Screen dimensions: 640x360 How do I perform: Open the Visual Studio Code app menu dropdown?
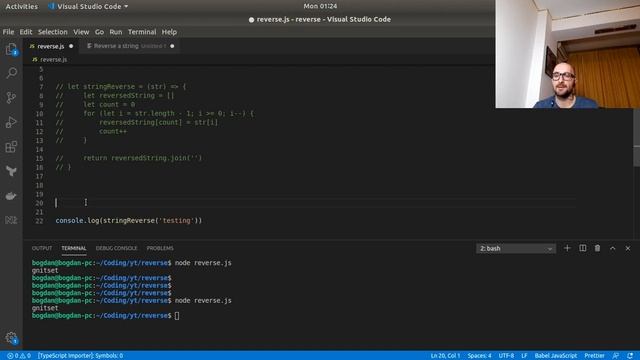click(88, 7)
